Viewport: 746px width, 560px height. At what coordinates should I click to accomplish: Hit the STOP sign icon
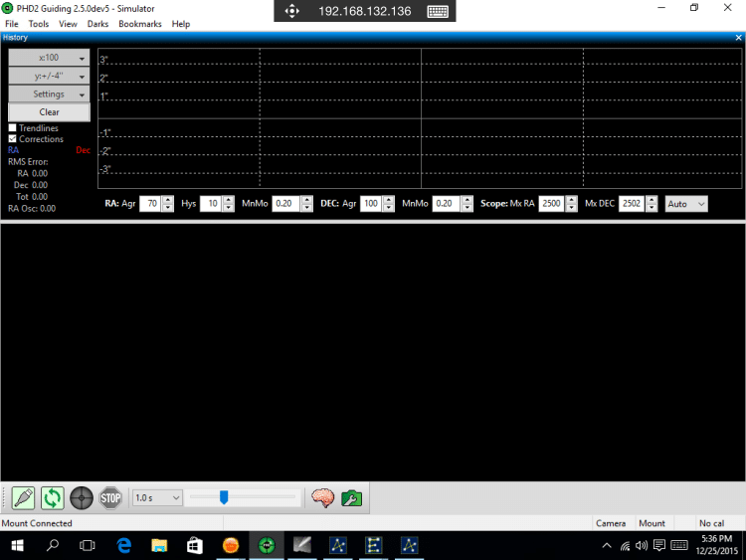point(110,498)
